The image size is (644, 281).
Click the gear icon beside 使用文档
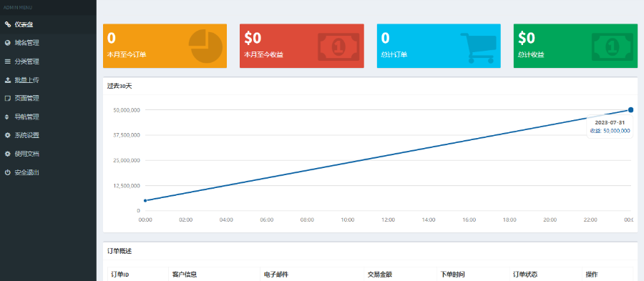point(7,154)
